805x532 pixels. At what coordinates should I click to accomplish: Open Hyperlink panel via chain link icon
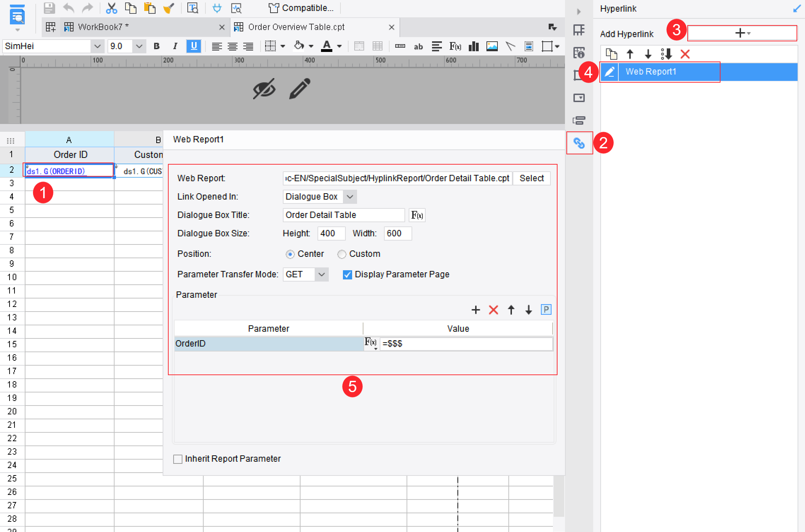tap(579, 143)
